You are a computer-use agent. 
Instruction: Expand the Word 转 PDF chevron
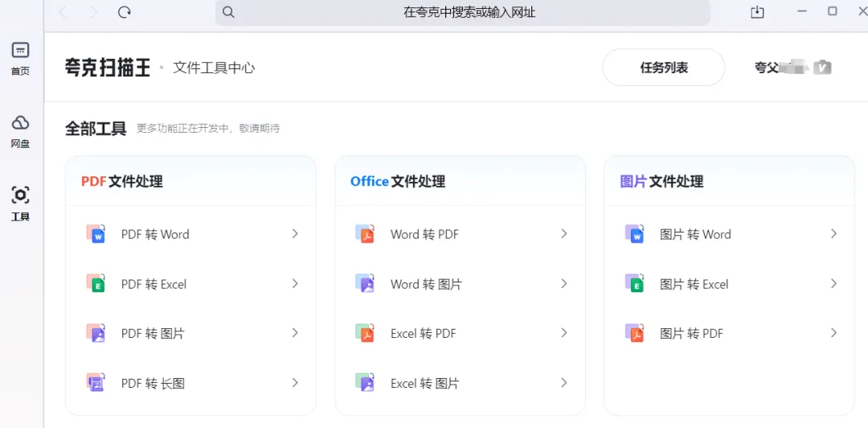click(564, 234)
